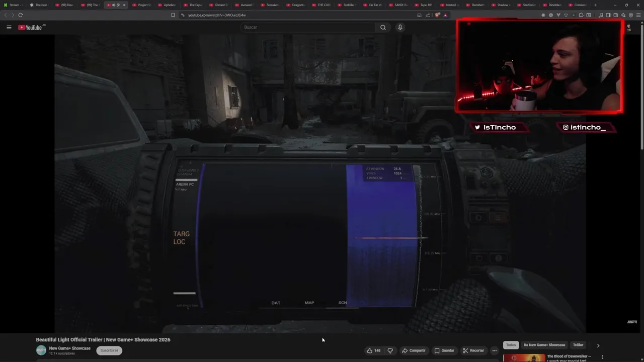Click the Guardar save button
The image size is (644, 362).
pyautogui.click(x=444, y=350)
